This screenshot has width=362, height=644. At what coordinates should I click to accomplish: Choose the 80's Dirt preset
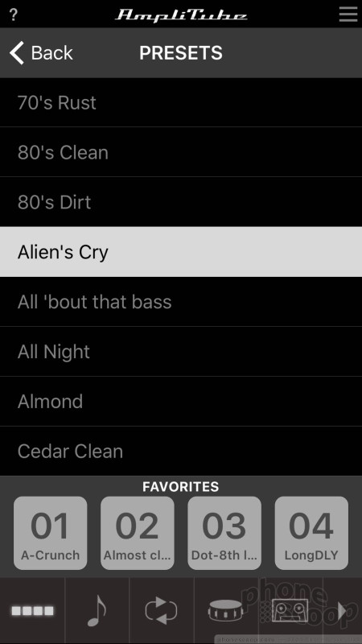pyautogui.click(x=181, y=202)
